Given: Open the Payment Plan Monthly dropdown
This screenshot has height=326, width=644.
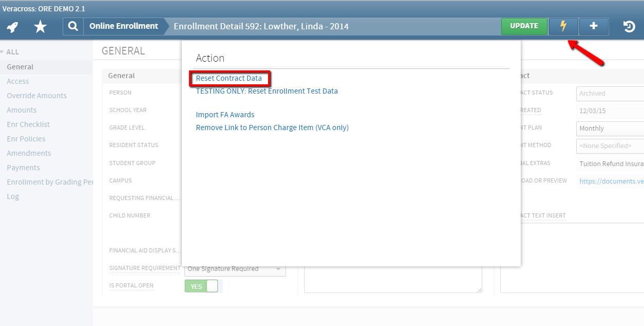Looking at the screenshot, I should tap(610, 129).
